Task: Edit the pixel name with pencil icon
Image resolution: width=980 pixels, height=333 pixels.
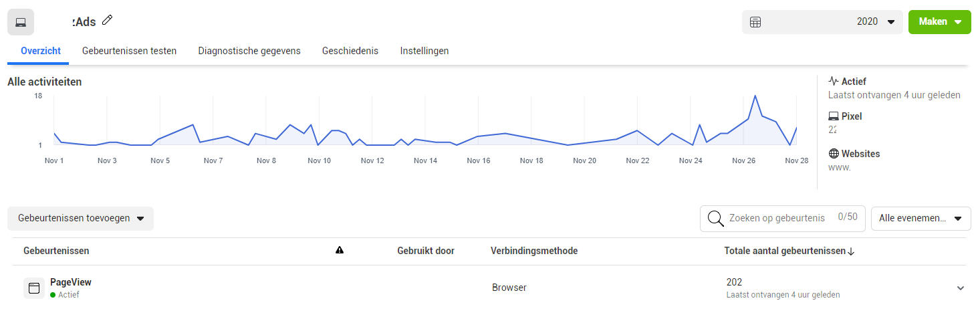Action: click(x=108, y=21)
